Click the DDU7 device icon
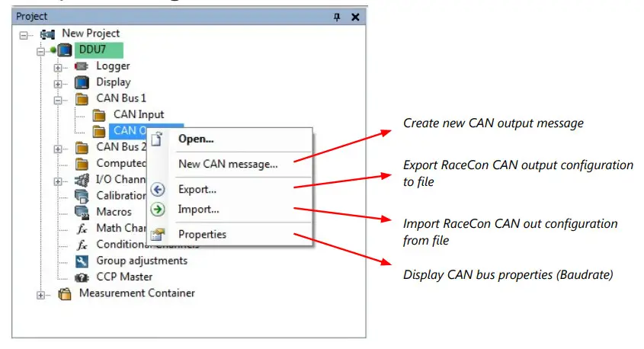This screenshot has width=644, height=349. [x=65, y=50]
